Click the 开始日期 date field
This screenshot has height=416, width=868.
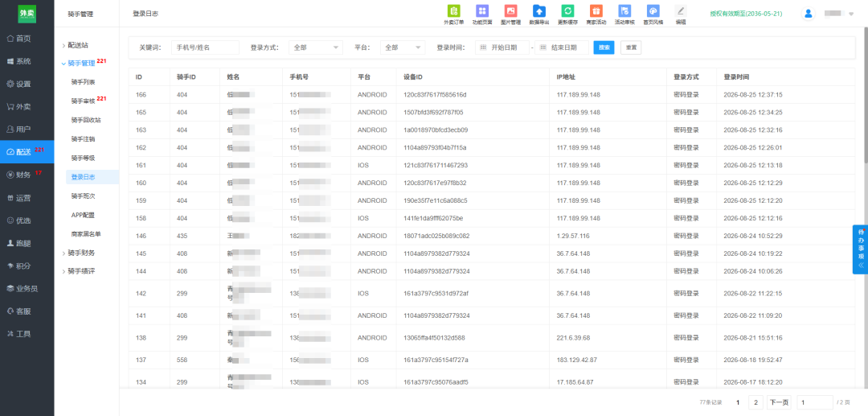tap(502, 47)
